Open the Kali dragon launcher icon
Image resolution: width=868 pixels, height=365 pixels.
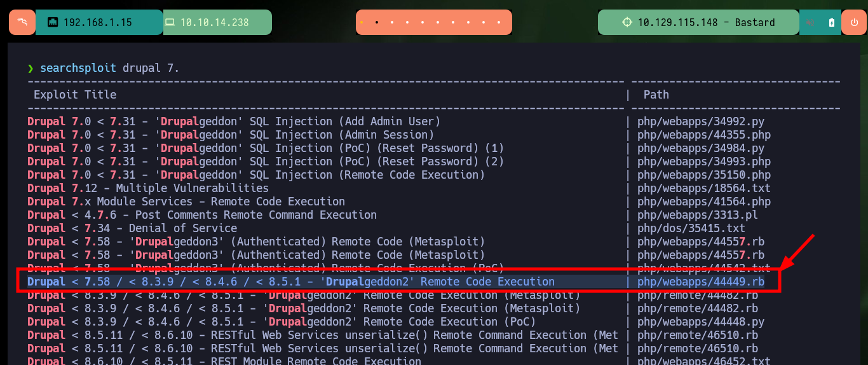[22, 22]
